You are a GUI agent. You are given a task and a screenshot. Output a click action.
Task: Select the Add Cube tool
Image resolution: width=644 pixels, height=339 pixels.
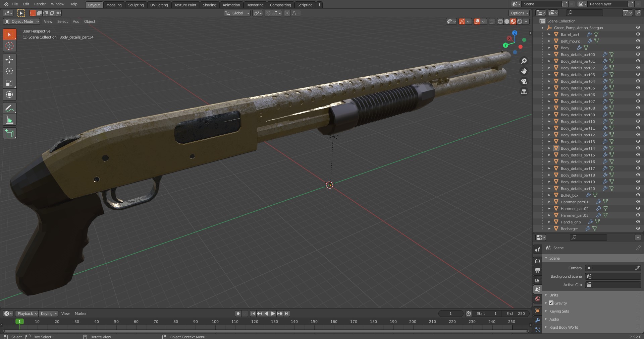[9, 133]
